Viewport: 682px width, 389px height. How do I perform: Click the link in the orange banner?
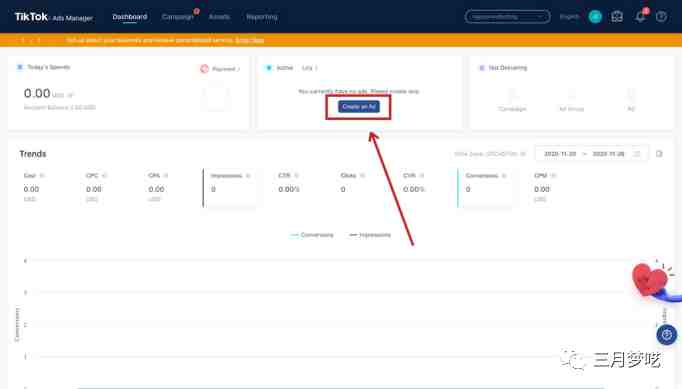[249, 40]
